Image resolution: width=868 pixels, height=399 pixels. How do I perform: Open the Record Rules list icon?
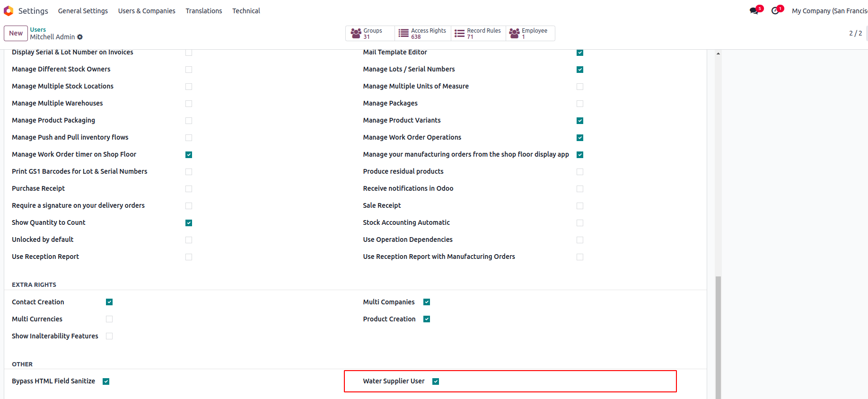click(x=459, y=33)
